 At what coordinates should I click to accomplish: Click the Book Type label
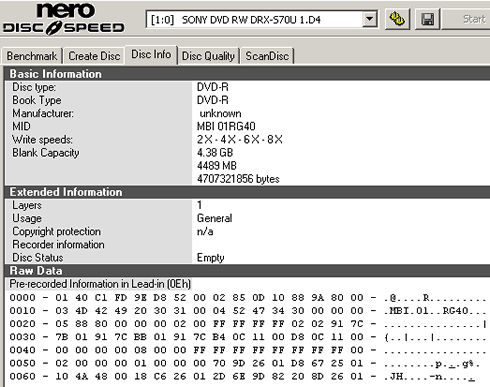coord(37,100)
